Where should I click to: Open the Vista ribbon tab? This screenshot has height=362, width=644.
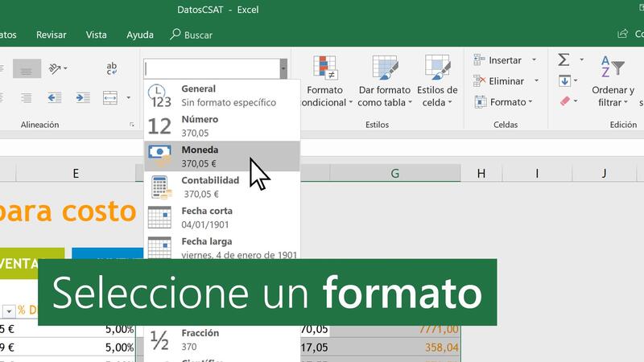coord(97,35)
